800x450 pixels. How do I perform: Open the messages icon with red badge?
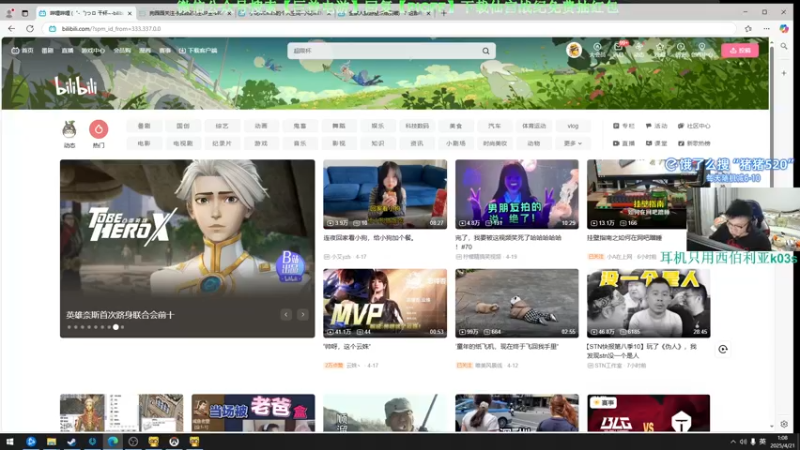click(x=618, y=49)
